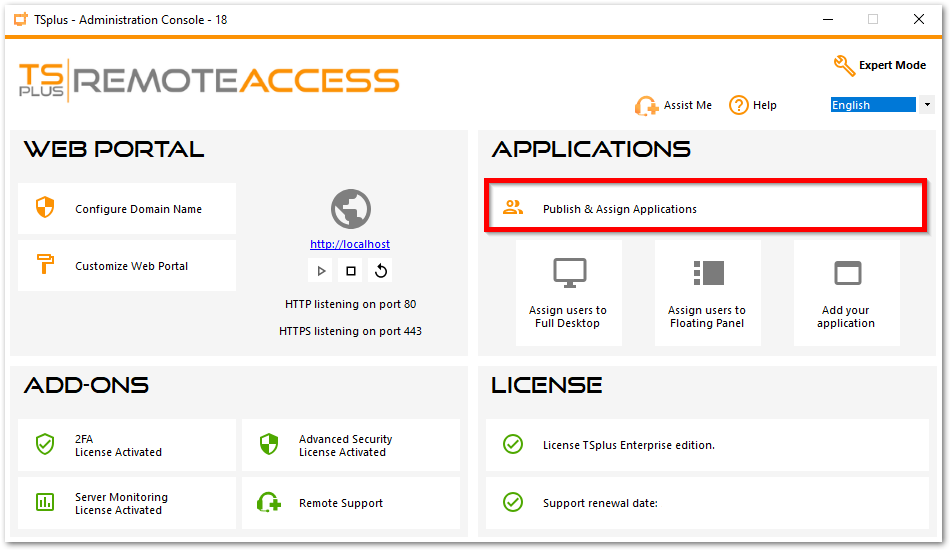Click the English language selection field
951x551 pixels.
pyautogui.click(x=873, y=105)
